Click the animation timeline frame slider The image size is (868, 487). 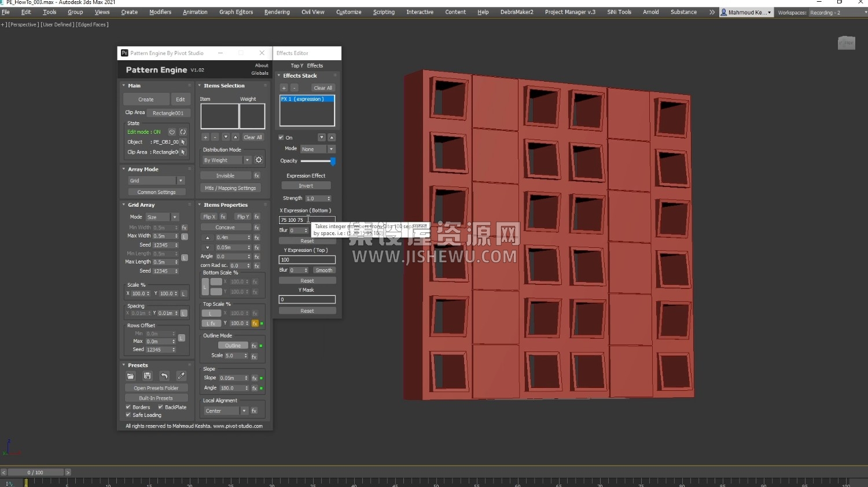[35, 473]
